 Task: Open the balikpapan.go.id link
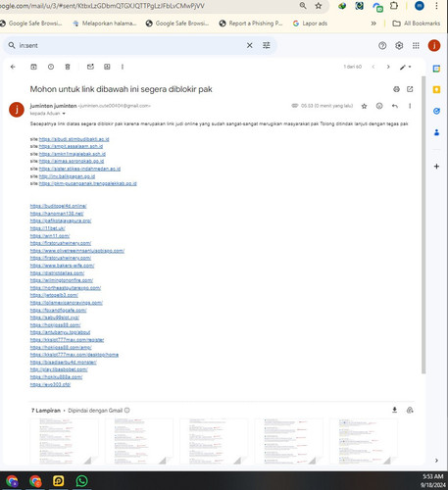67,176
